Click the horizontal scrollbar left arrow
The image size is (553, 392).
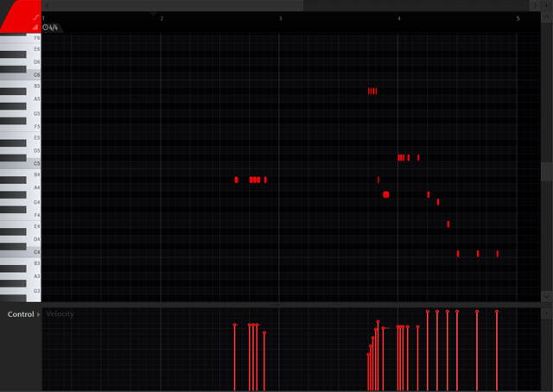(x=47, y=5)
